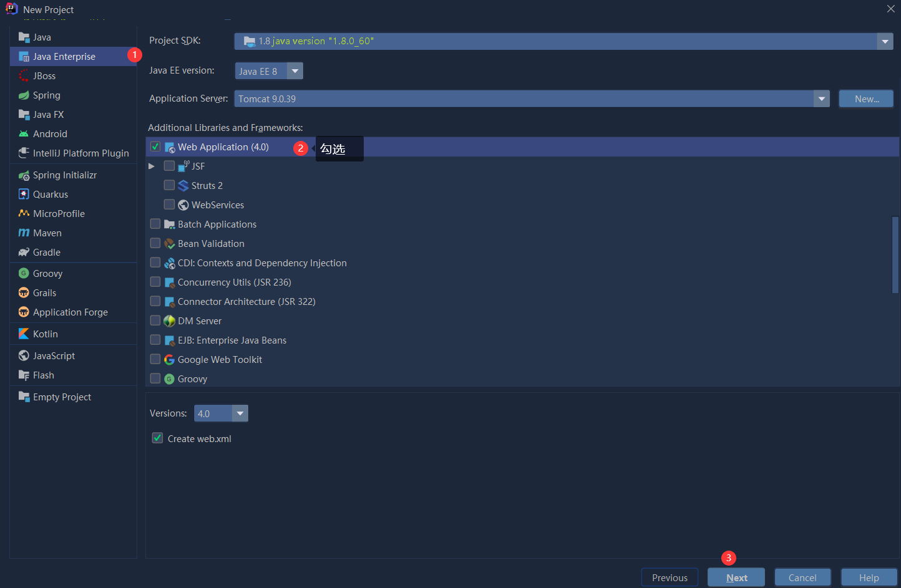Select the Spring Initializr icon
Viewport: 901px width, 588px height.
pos(24,175)
